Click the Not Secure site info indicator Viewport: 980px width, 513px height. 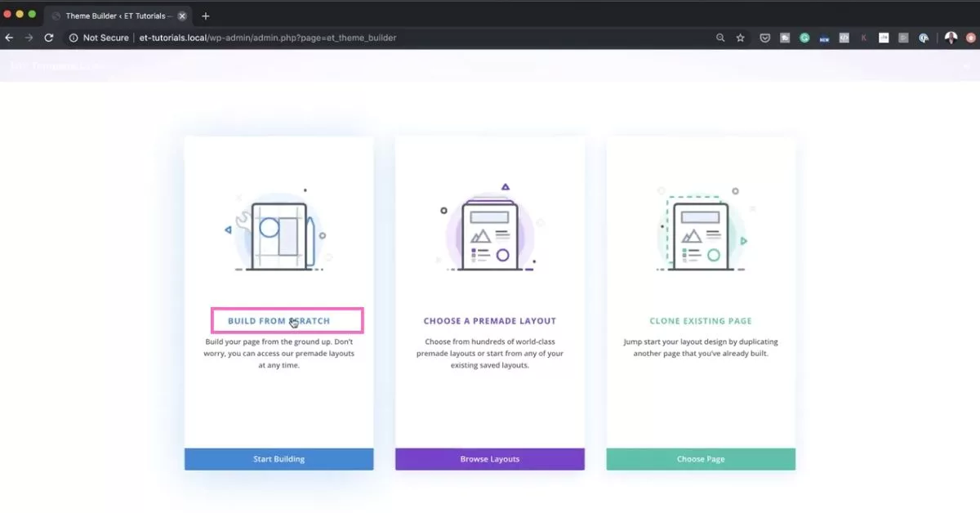coord(99,38)
